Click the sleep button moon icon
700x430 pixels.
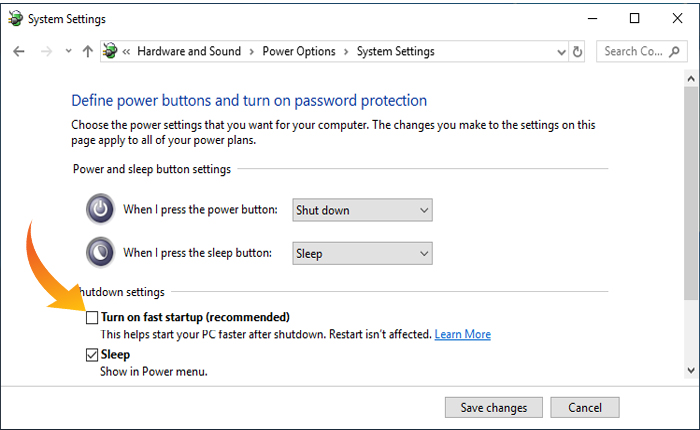coord(101,253)
